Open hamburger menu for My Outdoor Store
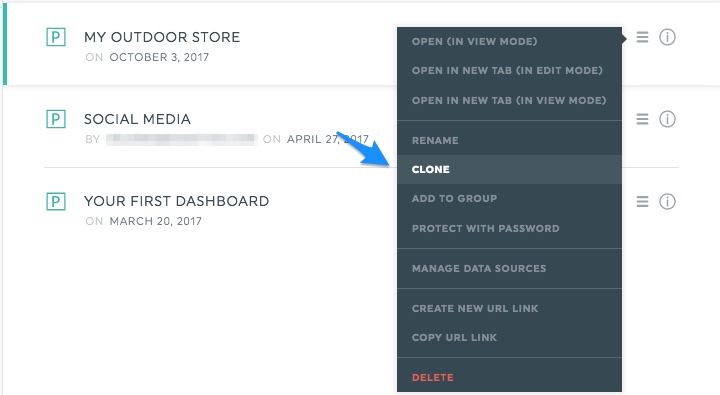Image resolution: width=720 pixels, height=395 pixels. (x=642, y=37)
